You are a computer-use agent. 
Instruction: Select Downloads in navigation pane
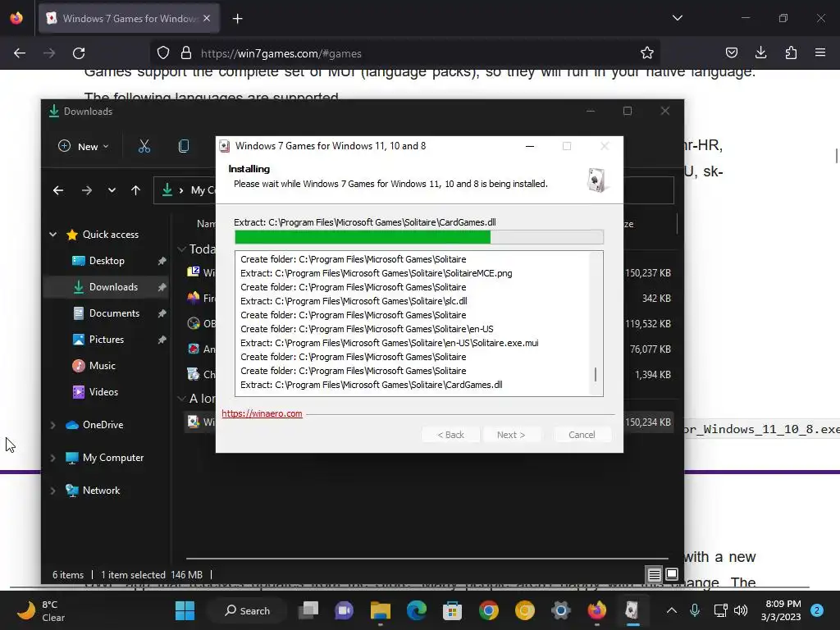tap(106, 287)
